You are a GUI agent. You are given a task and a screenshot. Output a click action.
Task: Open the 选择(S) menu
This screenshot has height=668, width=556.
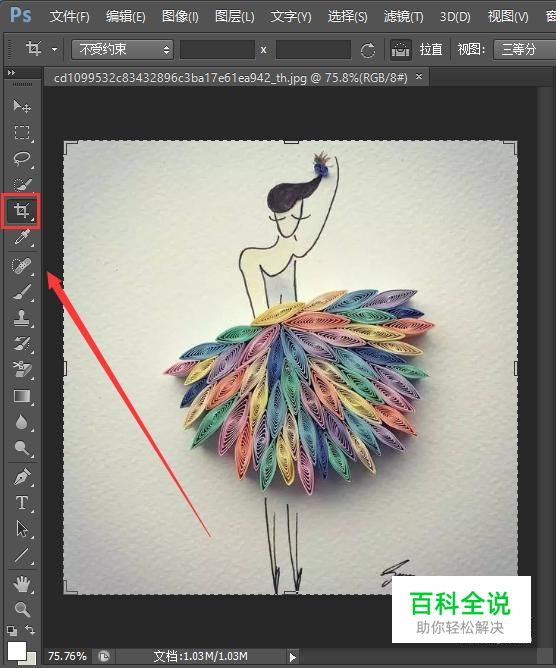pos(348,17)
